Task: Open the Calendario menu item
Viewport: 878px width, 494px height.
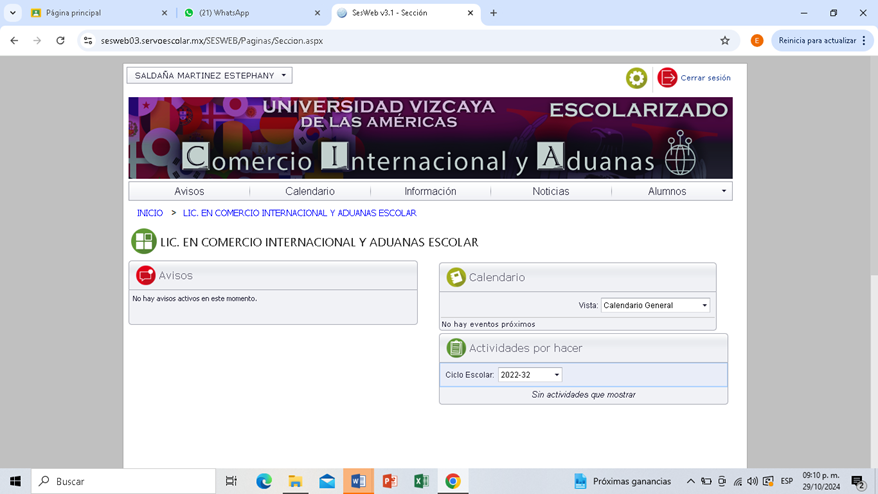Action: pos(310,191)
